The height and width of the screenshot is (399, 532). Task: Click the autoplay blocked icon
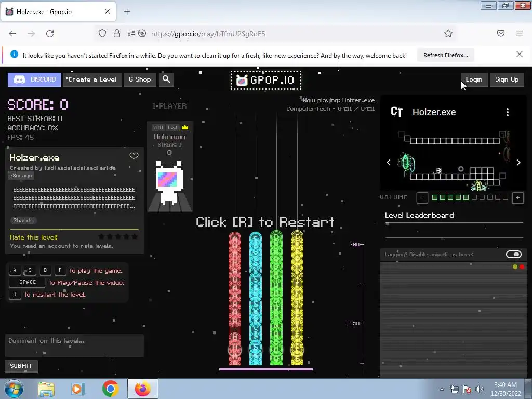click(142, 34)
